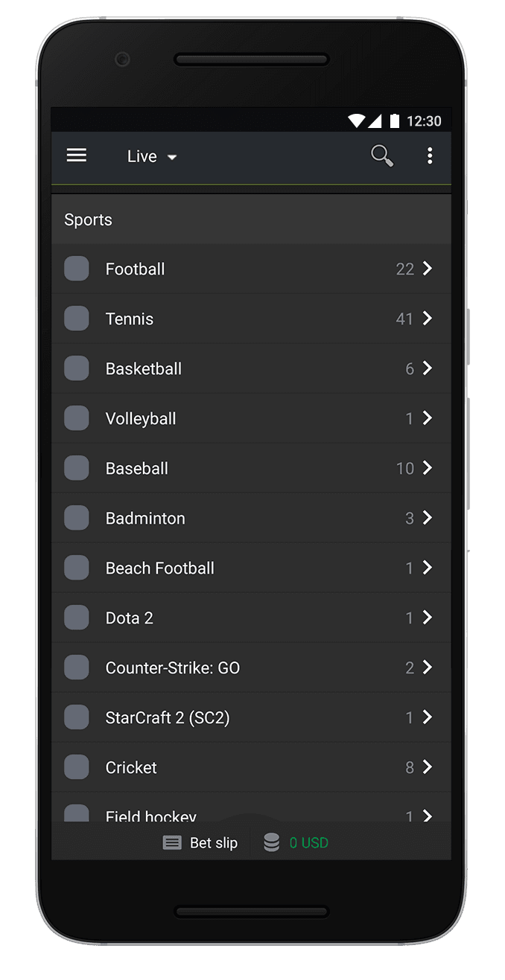505x980 pixels.
Task: Click the coin stack balance icon
Action: [x=272, y=842]
